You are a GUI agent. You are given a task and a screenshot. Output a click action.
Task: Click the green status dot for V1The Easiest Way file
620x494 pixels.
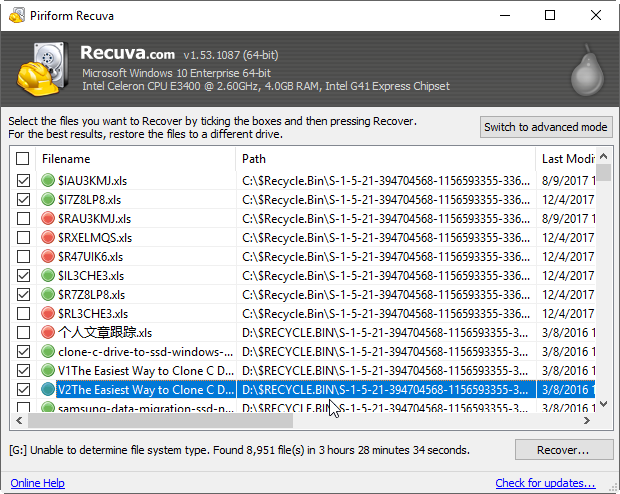point(48,370)
